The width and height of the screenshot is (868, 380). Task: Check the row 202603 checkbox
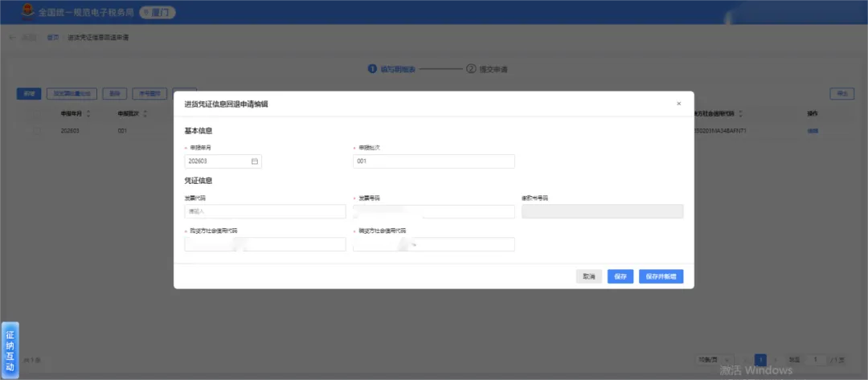point(37,131)
